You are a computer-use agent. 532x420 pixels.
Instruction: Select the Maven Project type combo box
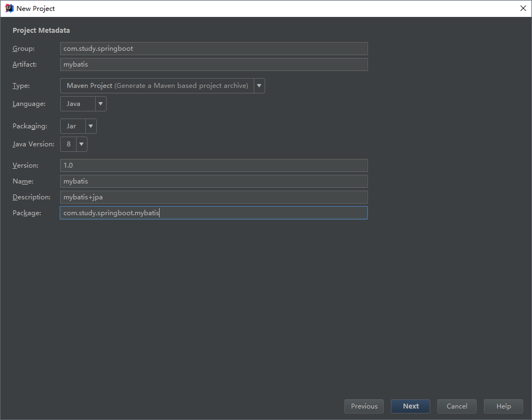(162, 86)
